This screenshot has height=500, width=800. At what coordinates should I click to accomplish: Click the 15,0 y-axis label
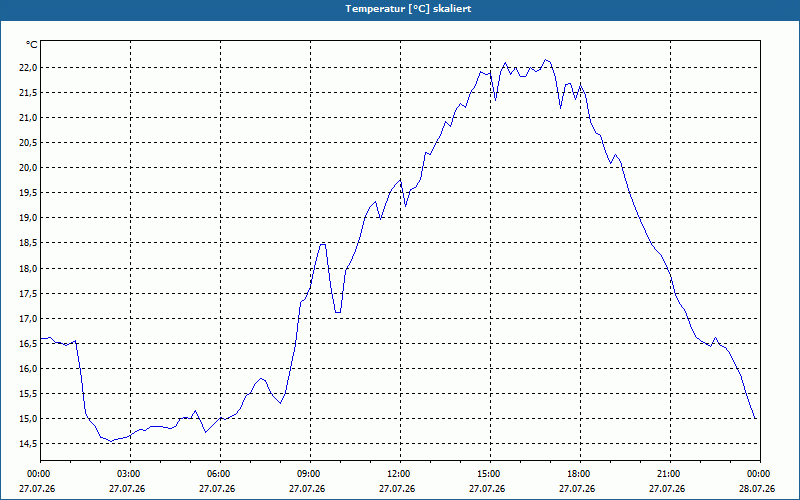point(29,418)
